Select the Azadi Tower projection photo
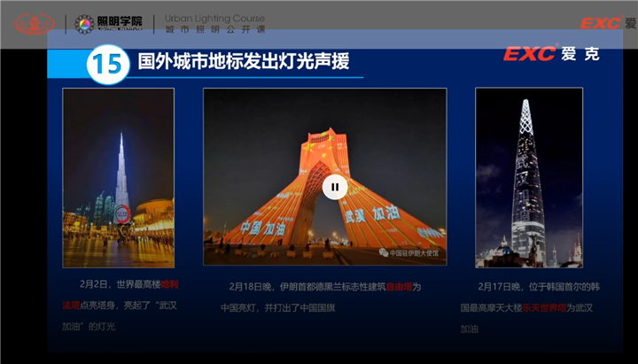 coord(324,176)
